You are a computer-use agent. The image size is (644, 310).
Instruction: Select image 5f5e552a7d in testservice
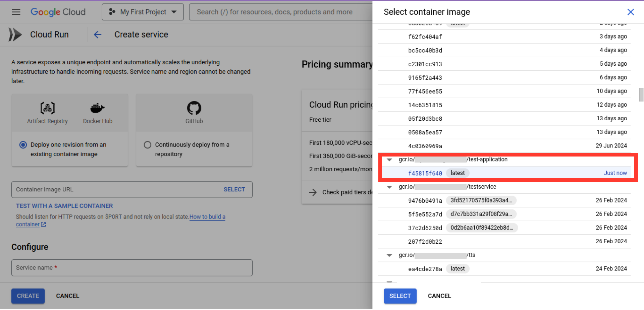(x=504, y=214)
